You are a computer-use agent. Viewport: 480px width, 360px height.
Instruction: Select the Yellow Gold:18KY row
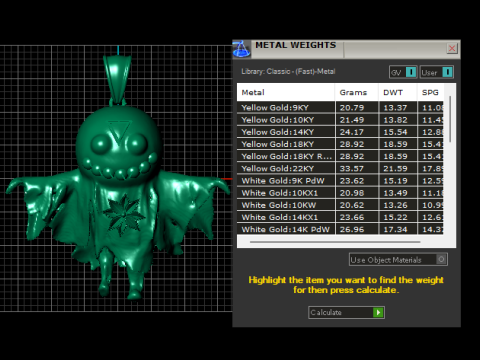click(x=340, y=144)
